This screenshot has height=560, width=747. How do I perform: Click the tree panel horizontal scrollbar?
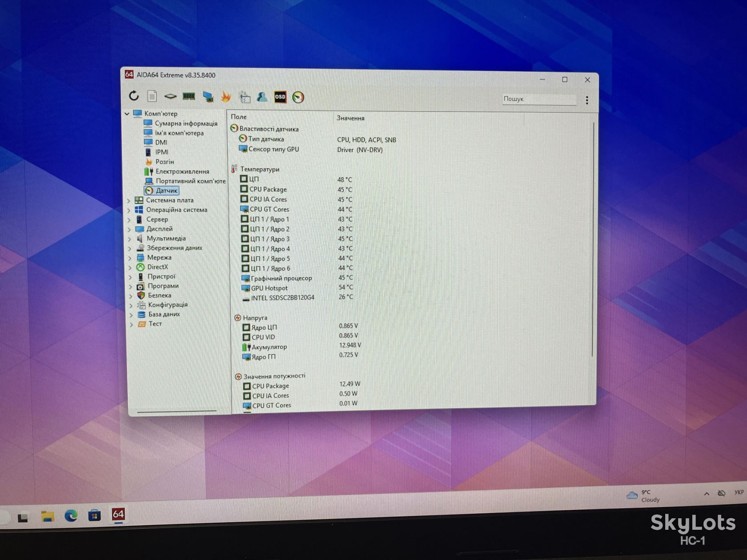click(177, 412)
